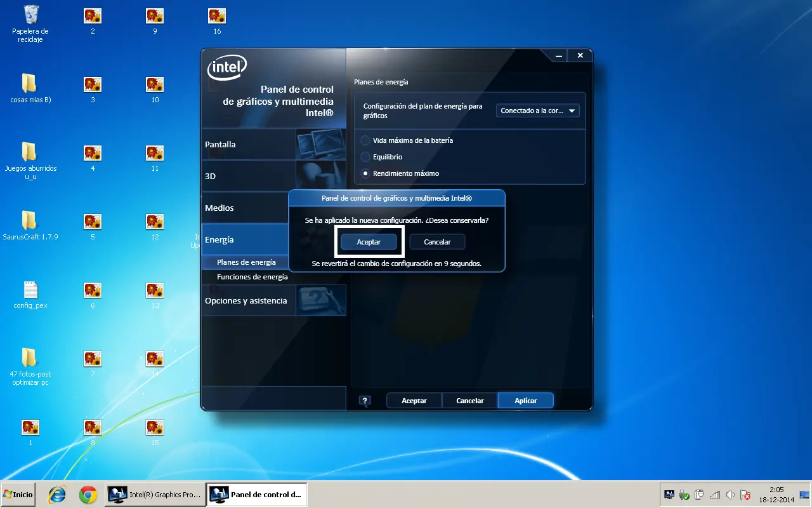Select the 47 fotos-post optimizar pc folder
Image resolution: width=812 pixels, height=508 pixels.
(x=30, y=367)
